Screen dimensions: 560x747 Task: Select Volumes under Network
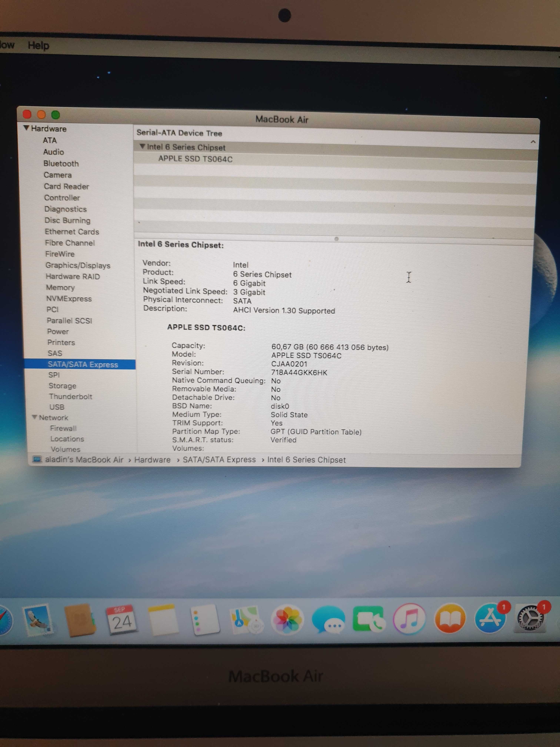[x=66, y=449]
